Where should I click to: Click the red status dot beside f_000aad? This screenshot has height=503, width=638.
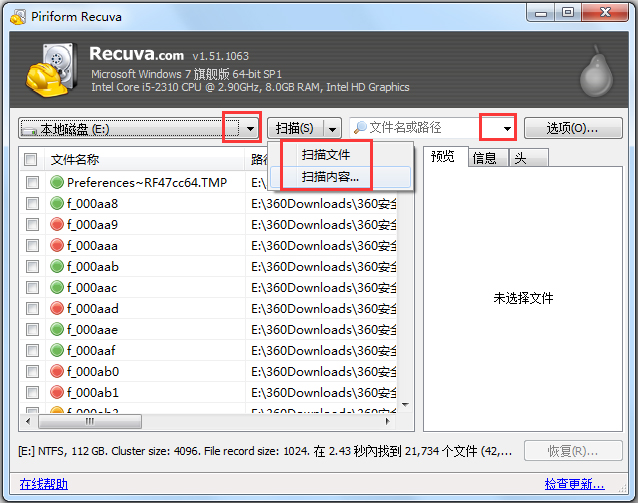57,308
